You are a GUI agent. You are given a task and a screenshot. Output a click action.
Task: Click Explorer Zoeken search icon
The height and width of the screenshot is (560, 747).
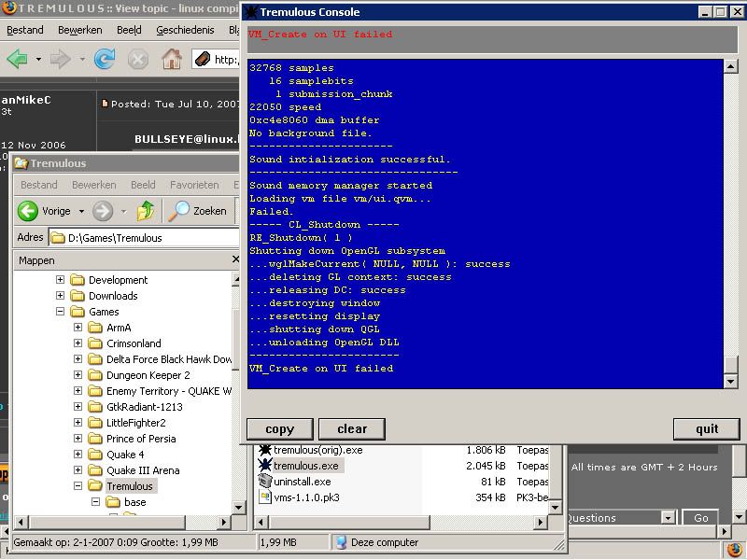pyautogui.click(x=178, y=211)
